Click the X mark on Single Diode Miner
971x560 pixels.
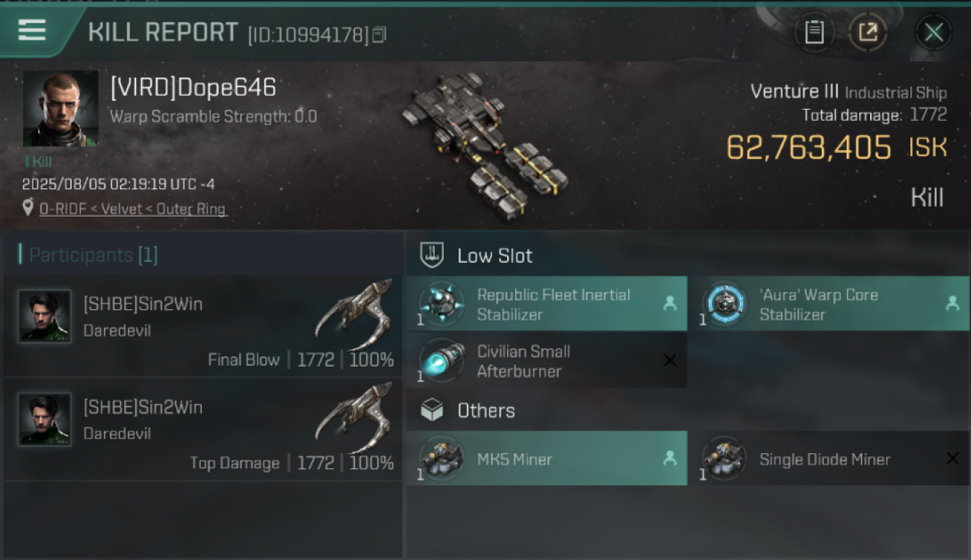952,458
